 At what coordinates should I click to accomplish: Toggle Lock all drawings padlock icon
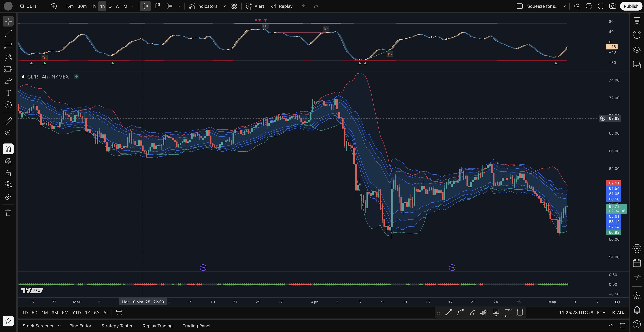click(x=8, y=173)
